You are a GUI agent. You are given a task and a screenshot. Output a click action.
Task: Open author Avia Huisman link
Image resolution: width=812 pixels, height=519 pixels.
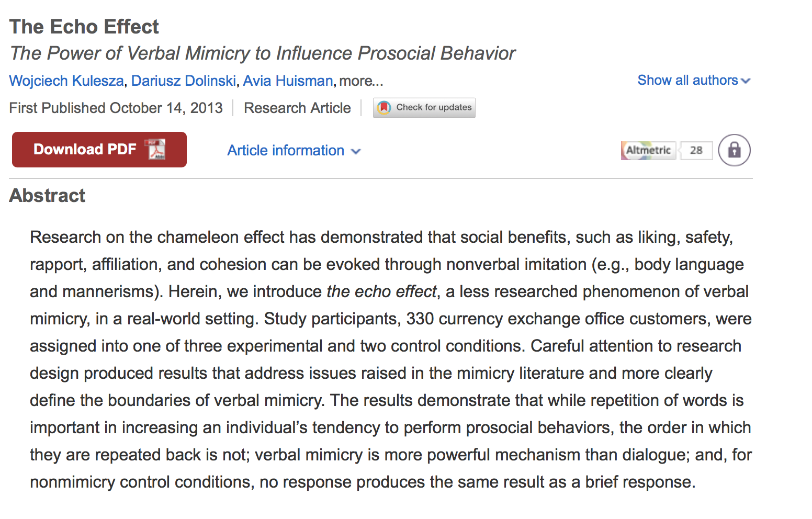288,81
